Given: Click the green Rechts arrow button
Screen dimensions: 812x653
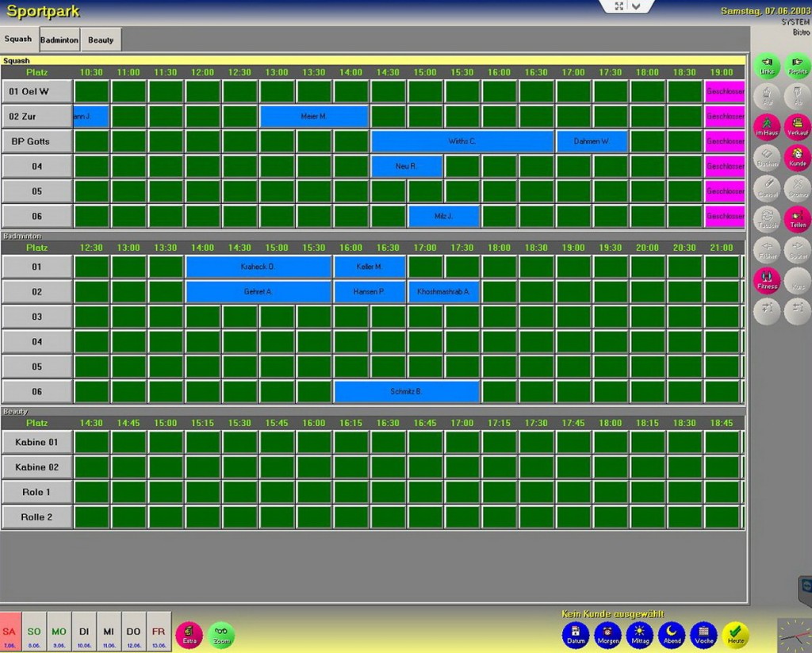Looking at the screenshot, I should [798, 66].
